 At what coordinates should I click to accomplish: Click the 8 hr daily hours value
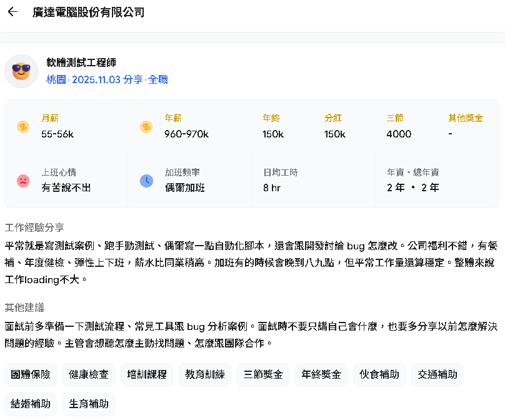click(x=272, y=187)
